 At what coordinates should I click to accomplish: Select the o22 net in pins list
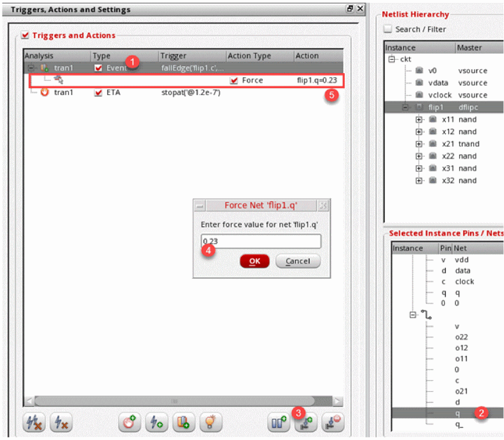[x=461, y=337]
